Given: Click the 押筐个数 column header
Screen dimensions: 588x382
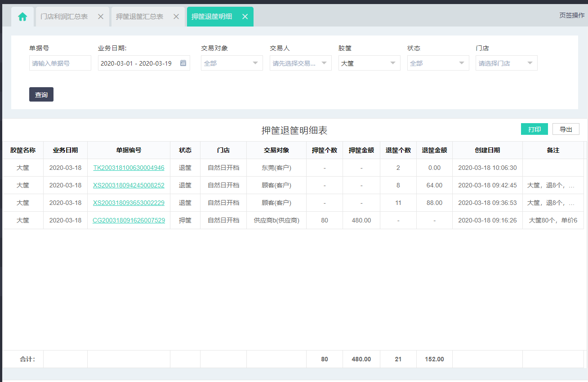Looking at the screenshot, I should tap(325, 150).
